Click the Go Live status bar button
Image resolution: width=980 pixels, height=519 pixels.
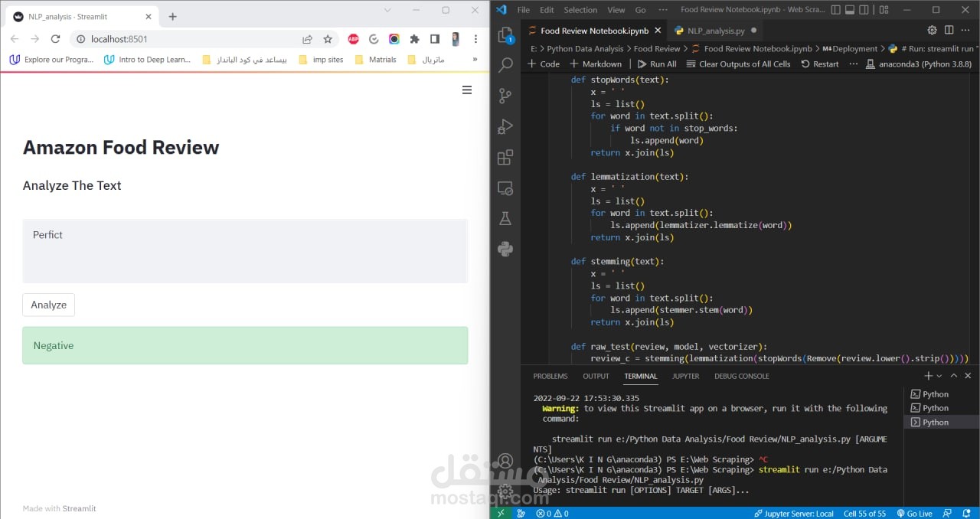click(x=914, y=514)
